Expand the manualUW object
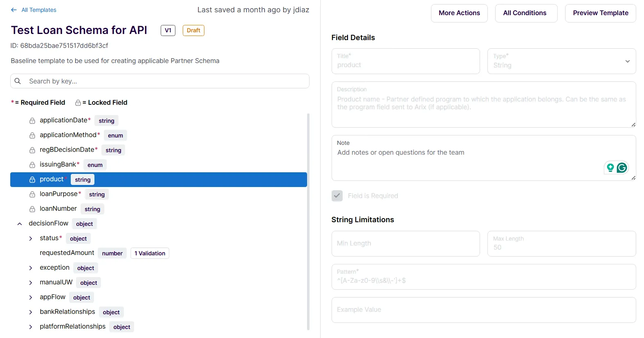The width and height of the screenshot is (644, 338). click(31, 283)
